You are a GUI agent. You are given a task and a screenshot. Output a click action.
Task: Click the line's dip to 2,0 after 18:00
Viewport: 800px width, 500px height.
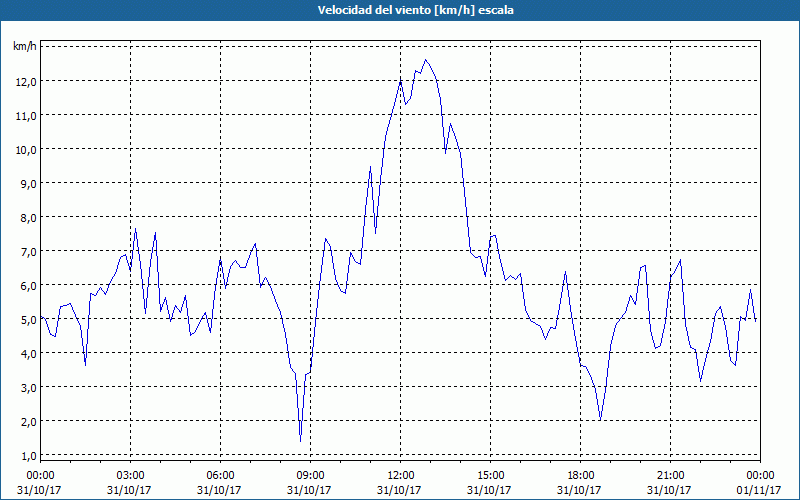pyautogui.click(x=601, y=420)
